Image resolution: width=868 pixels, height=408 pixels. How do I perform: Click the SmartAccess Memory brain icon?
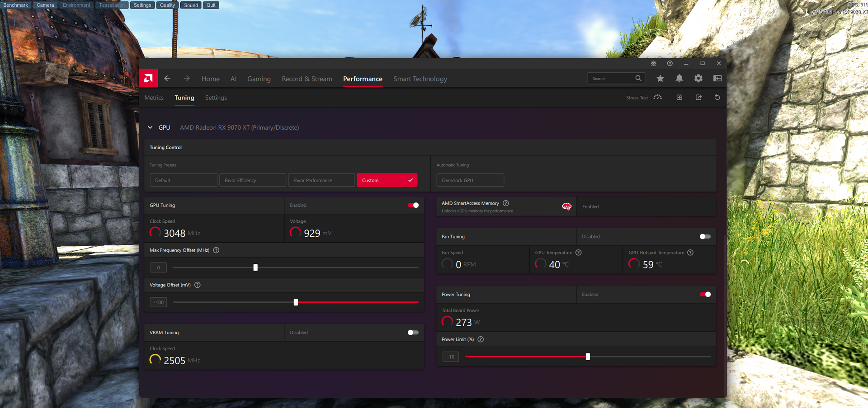pos(566,206)
